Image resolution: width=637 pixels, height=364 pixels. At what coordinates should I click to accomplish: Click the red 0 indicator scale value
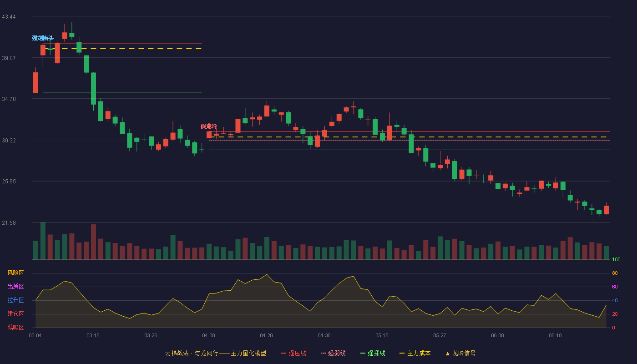pyautogui.click(x=613, y=328)
